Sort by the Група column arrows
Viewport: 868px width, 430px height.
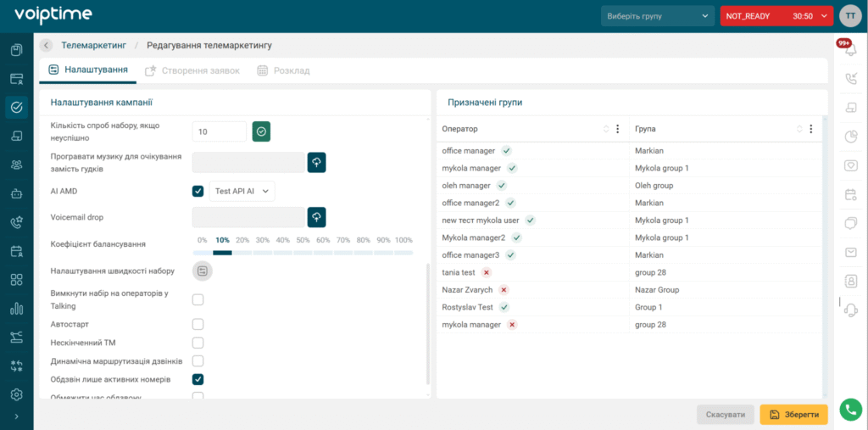tap(799, 129)
